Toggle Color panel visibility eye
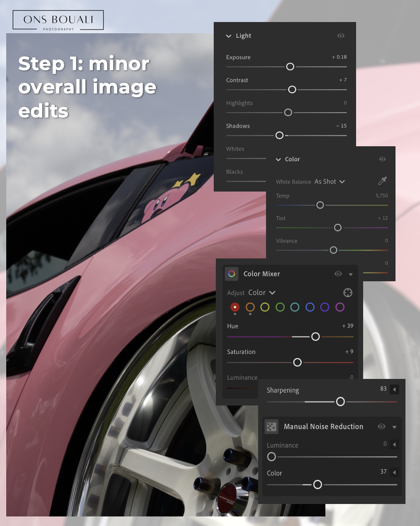 [383, 159]
